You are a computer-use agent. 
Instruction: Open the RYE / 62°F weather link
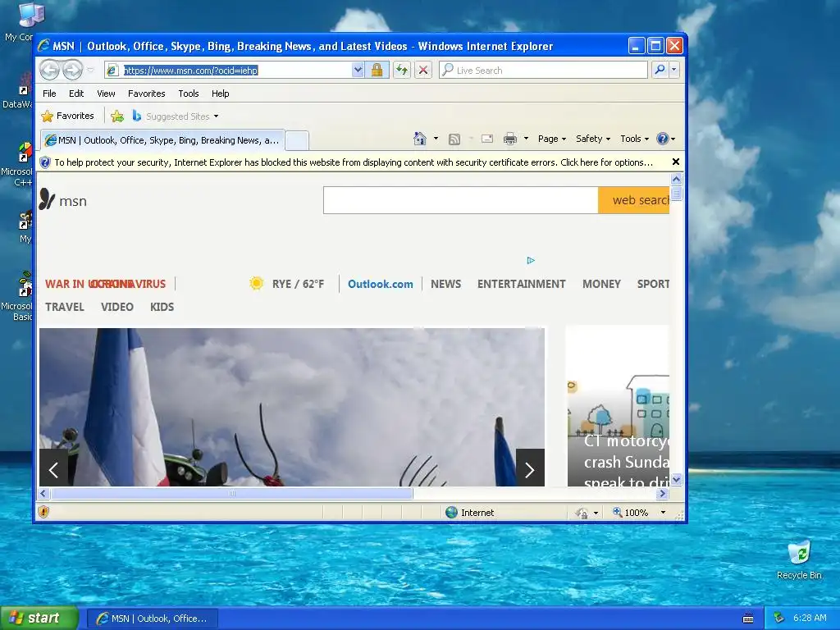click(298, 284)
